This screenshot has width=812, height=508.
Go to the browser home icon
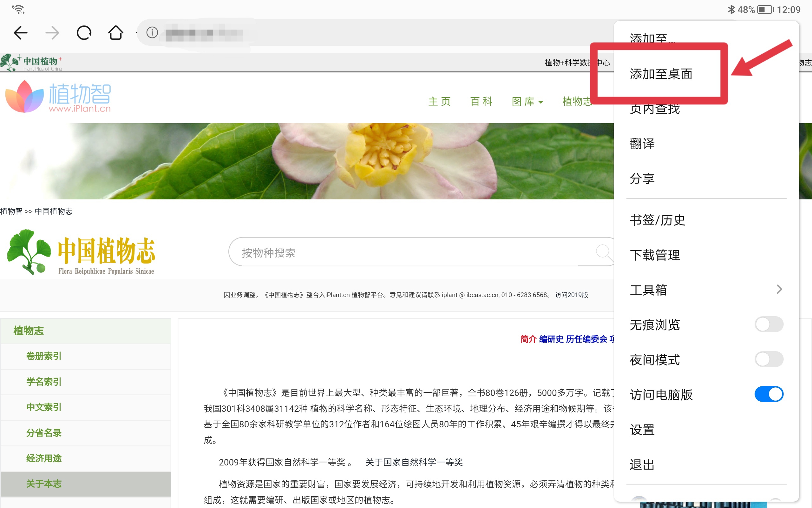116,33
